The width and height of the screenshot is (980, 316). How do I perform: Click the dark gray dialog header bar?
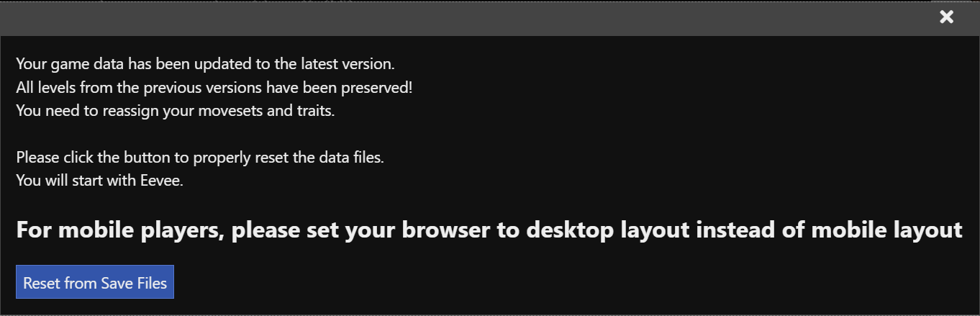pos(468,18)
